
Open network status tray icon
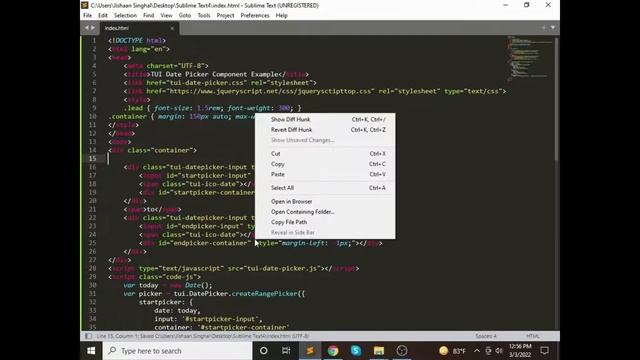point(488,351)
